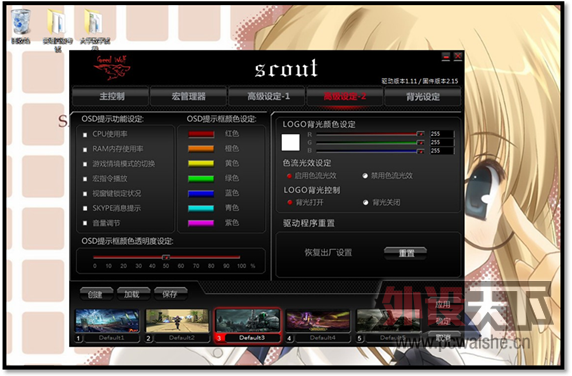Toggle 游戏情境模式的切换 checkbox
Viewport: 572px width, 376px height.
point(85,164)
